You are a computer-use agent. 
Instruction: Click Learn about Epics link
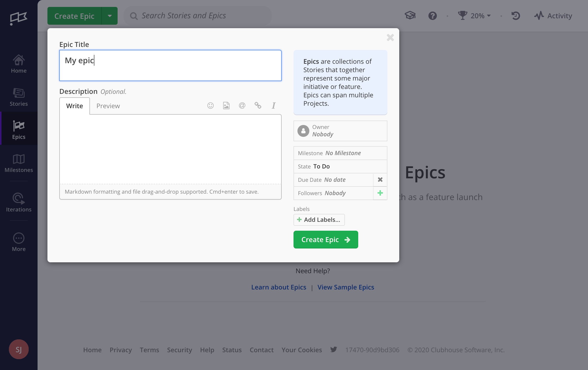click(x=278, y=287)
